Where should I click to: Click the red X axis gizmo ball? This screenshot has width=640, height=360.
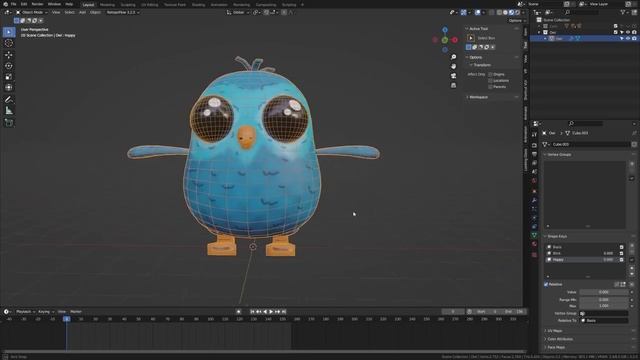[x=455, y=40]
